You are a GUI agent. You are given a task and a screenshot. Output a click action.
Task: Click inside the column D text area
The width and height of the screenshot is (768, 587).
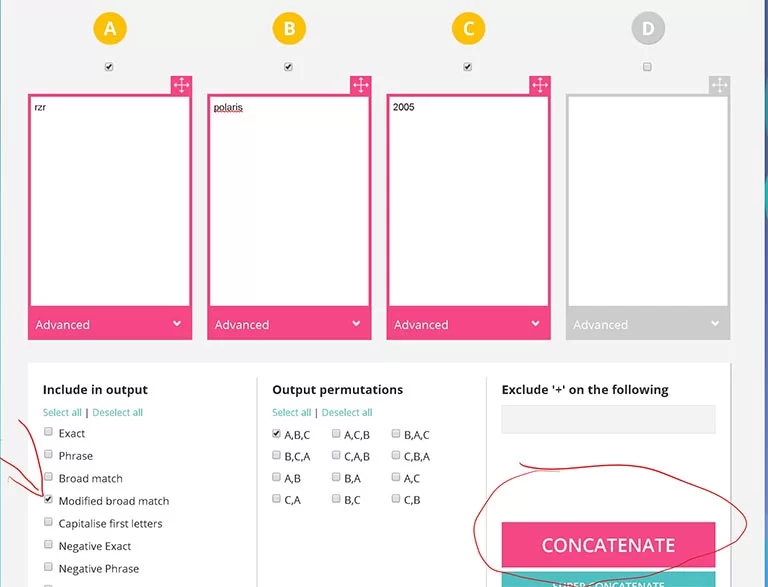[647, 200]
